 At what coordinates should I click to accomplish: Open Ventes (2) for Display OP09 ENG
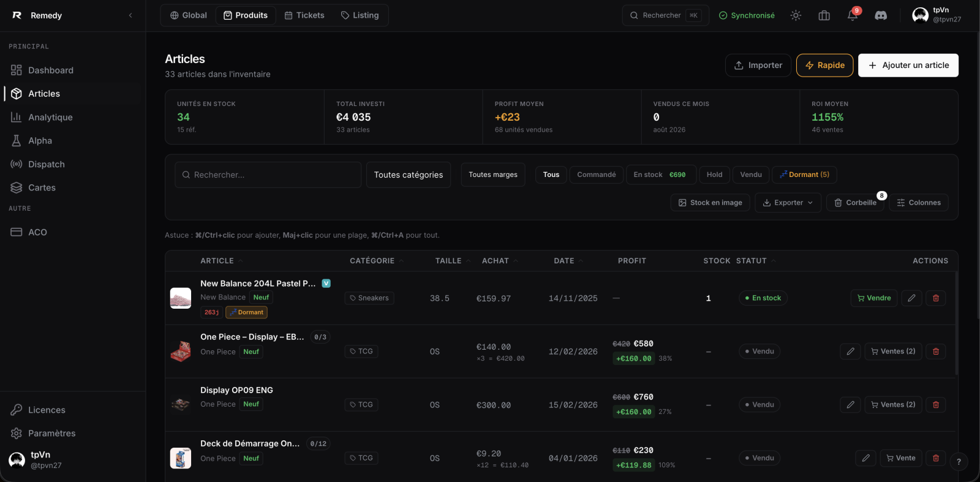click(x=893, y=405)
